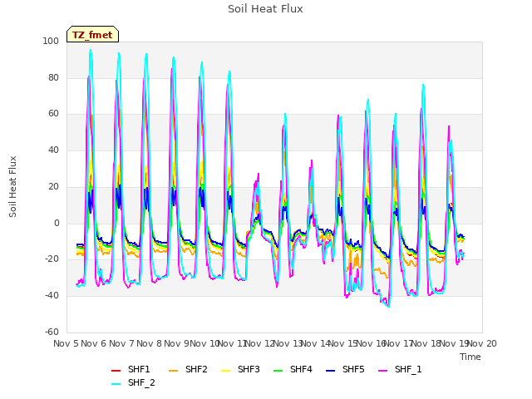The image size is (532, 399).
Task: Click the magenta SHF_1 color marker
Action: point(382,370)
